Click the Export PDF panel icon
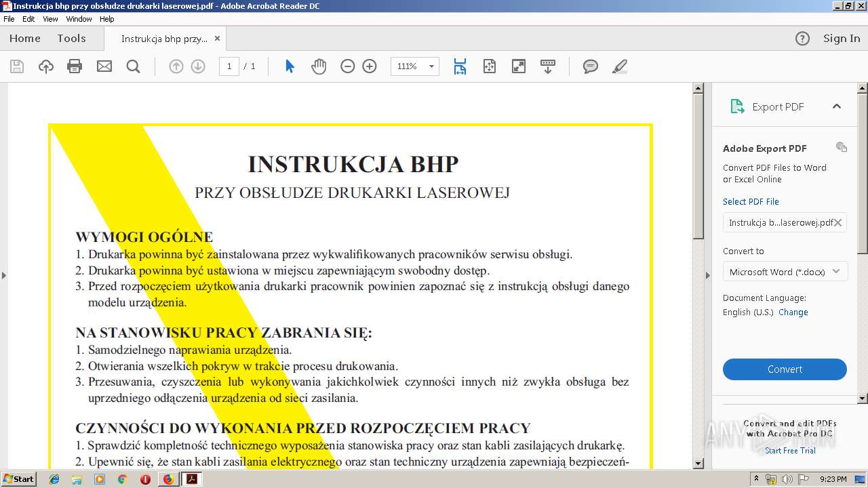The width and height of the screenshot is (868, 488). [736, 106]
